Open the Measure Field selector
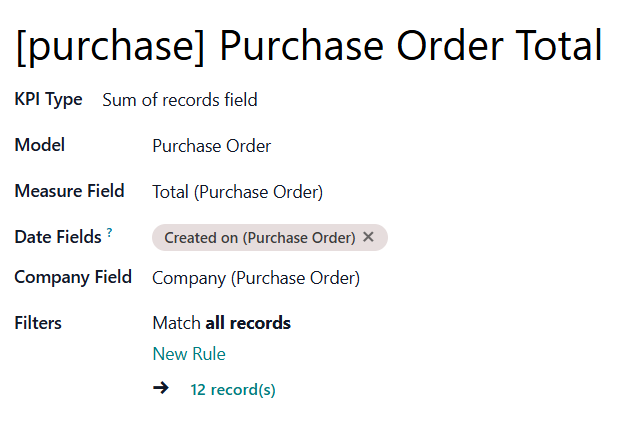The height and width of the screenshot is (437, 623). tap(237, 192)
